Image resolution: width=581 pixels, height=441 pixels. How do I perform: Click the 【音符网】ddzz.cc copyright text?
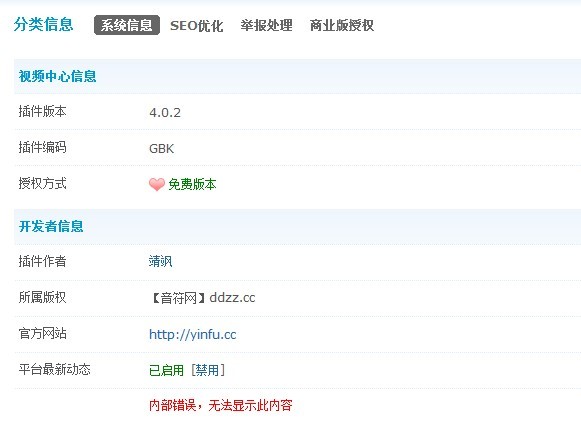[203, 298]
